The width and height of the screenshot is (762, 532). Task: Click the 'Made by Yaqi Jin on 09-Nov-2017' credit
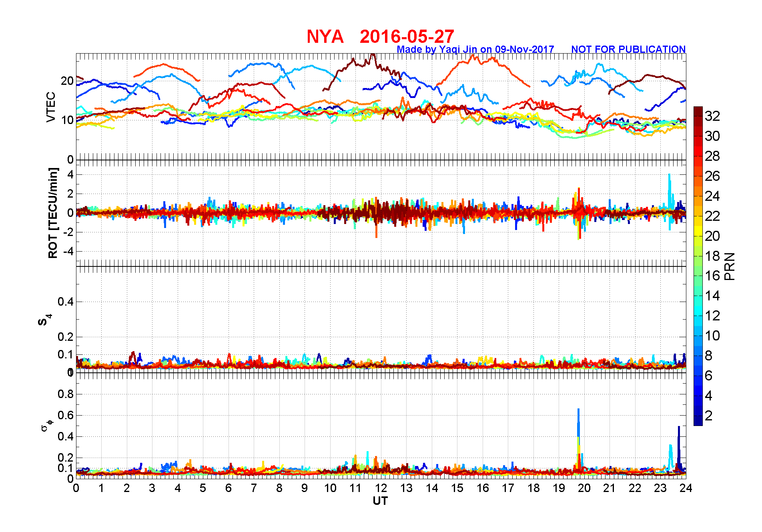[475, 49]
